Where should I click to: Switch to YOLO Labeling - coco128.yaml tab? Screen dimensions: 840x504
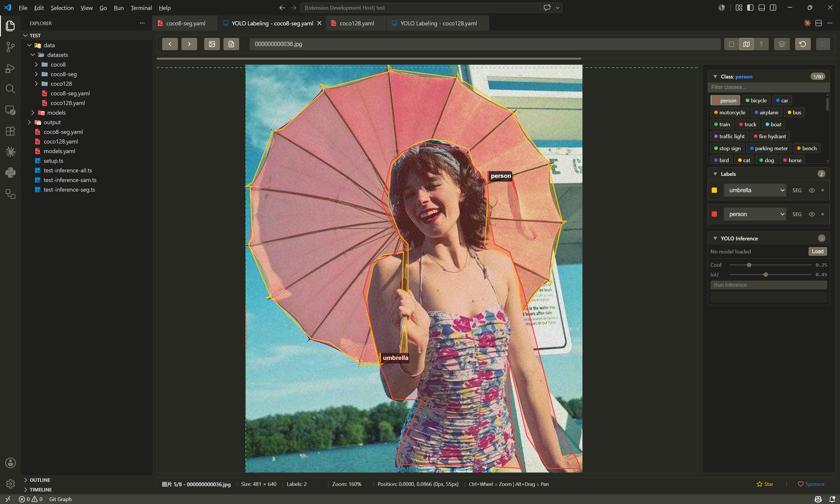(438, 23)
